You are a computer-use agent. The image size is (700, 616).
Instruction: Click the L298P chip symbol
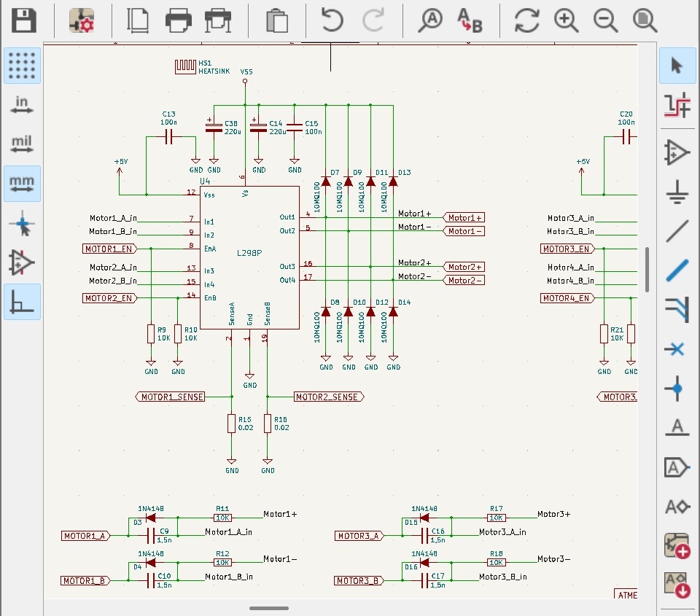coord(249,257)
